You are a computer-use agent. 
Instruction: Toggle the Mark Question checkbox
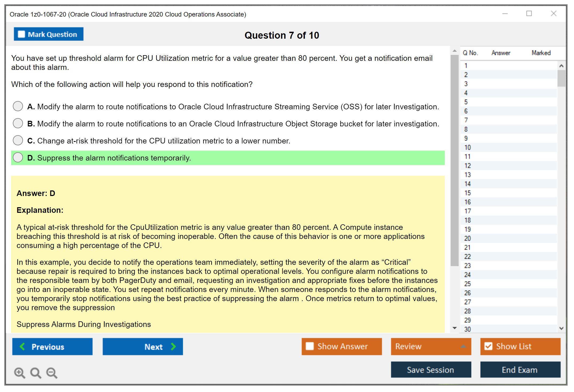[x=21, y=34]
